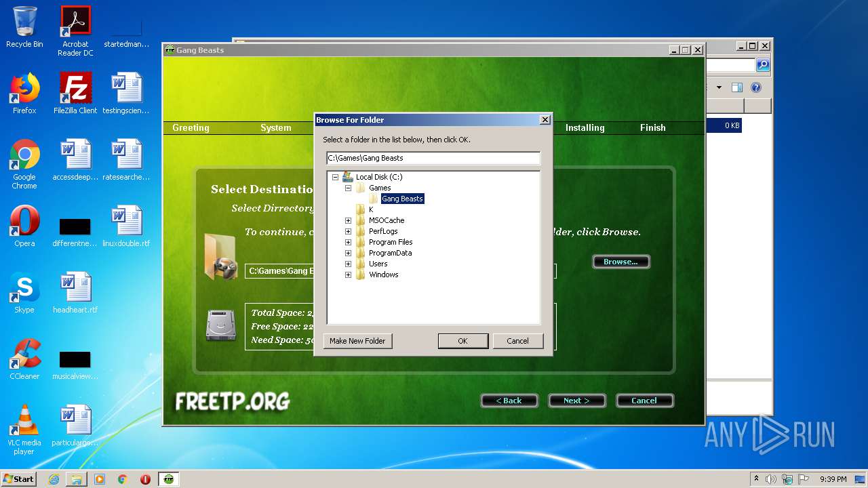Close the Browse For Folder dialog
The height and width of the screenshot is (488, 868).
[x=545, y=120]
